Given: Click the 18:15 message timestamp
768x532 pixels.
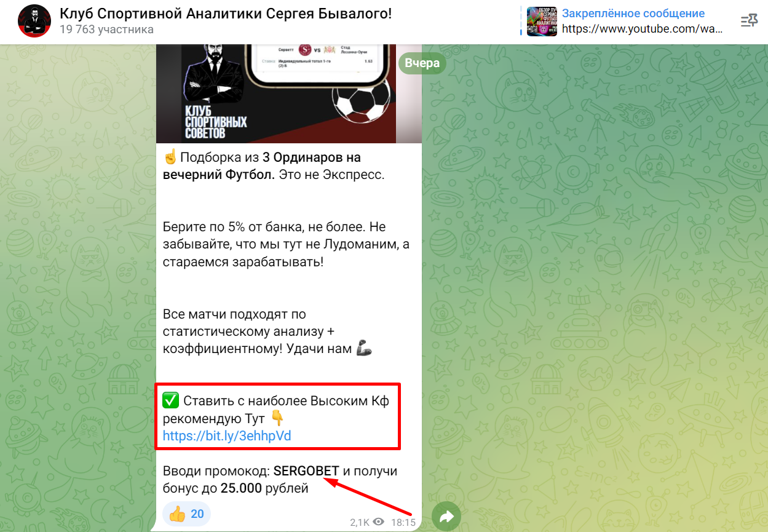Looking at the screenshot, I should coord(403,522).
